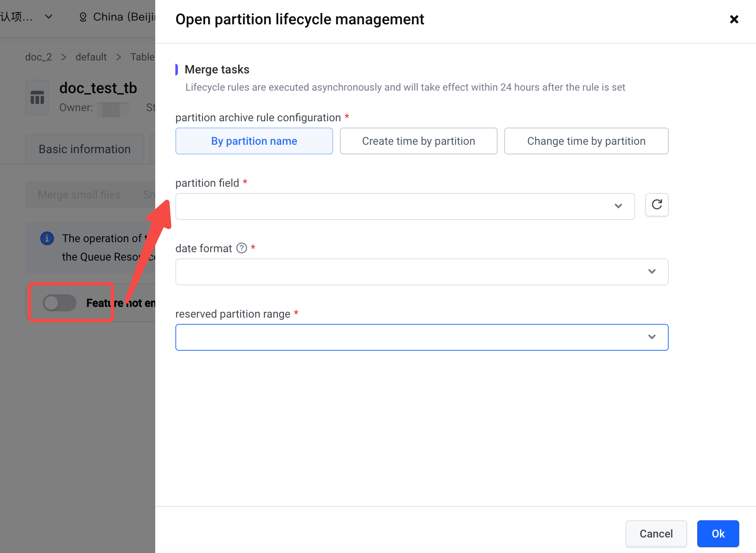The width and height of the screenshot is (756, 553).
Task: Open the partition field dropdown
Action: click(405, 206)
